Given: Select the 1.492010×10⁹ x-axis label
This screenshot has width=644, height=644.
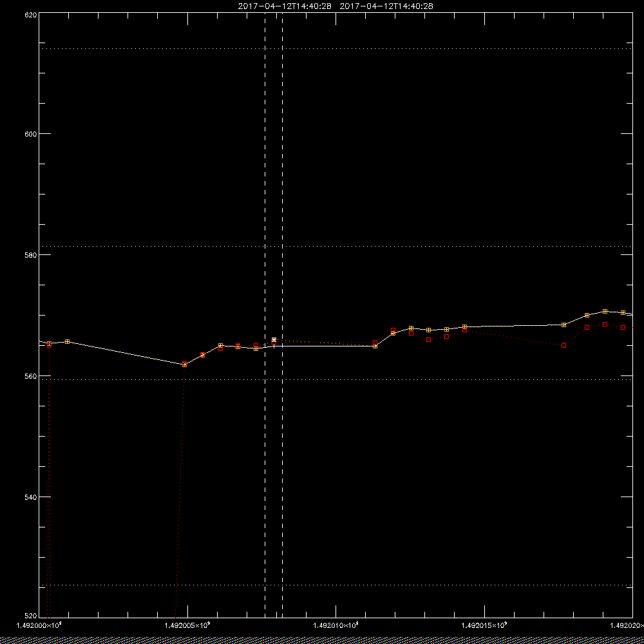Looking at the screenshot, I should point(336,625).
